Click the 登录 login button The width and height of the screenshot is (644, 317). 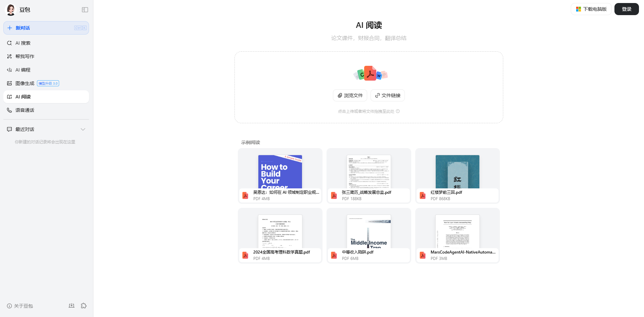[x=627, y=9]
